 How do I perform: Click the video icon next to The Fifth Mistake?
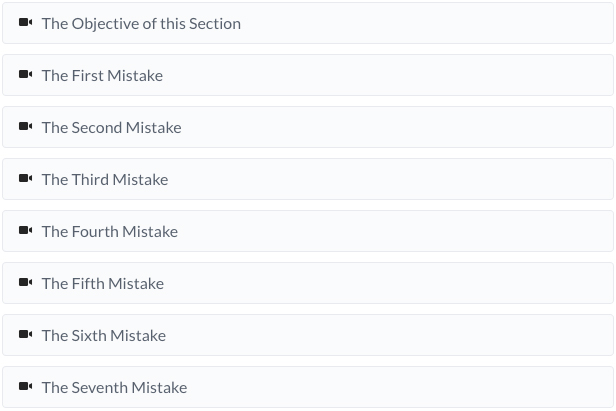tap(26, 282)
